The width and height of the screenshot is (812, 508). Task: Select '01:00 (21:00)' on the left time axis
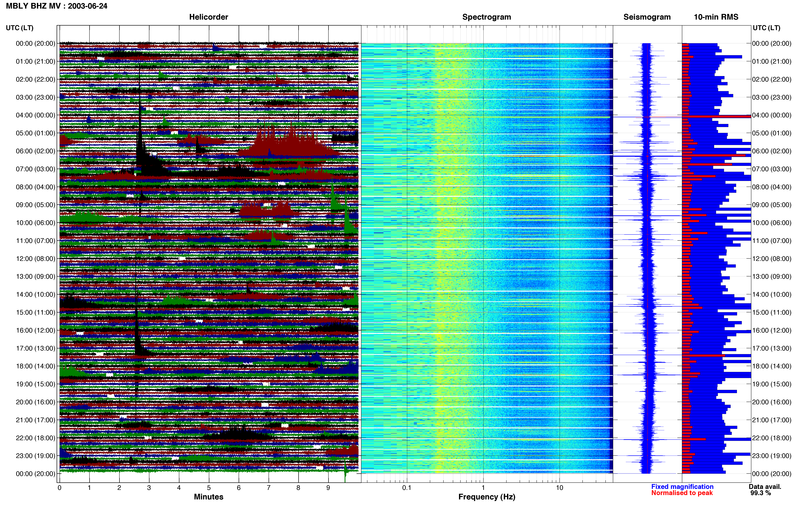[36, 61]
